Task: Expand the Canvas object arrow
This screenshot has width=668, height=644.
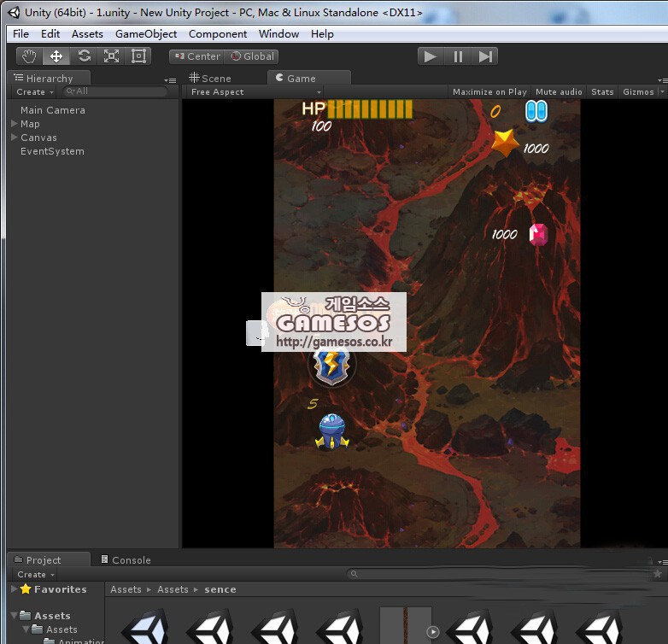Action: coord(14,138)
